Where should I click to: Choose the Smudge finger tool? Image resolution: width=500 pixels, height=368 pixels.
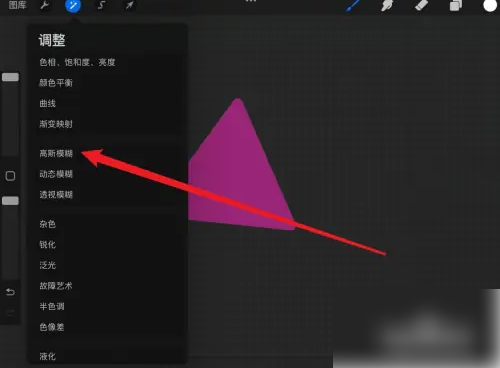387,5
